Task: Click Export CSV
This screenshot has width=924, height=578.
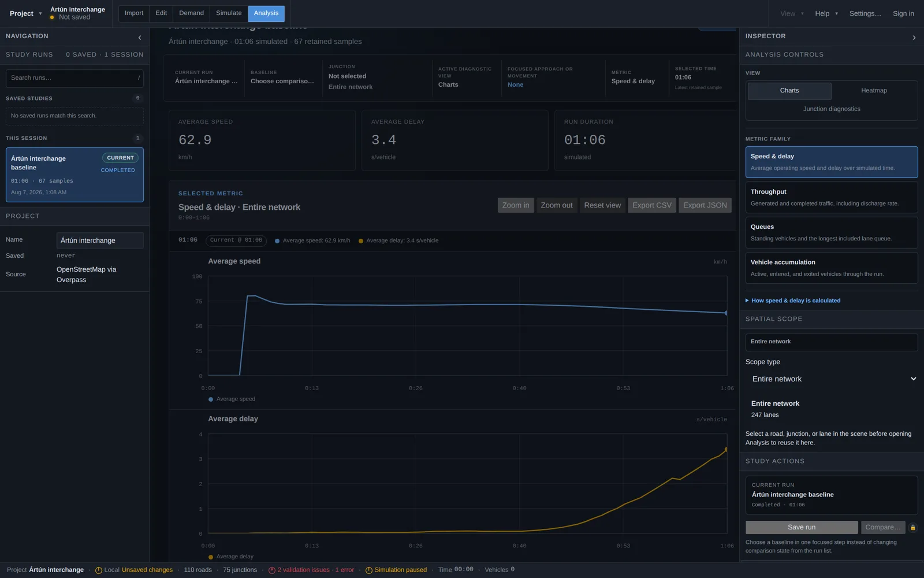Action: point(652,205)
